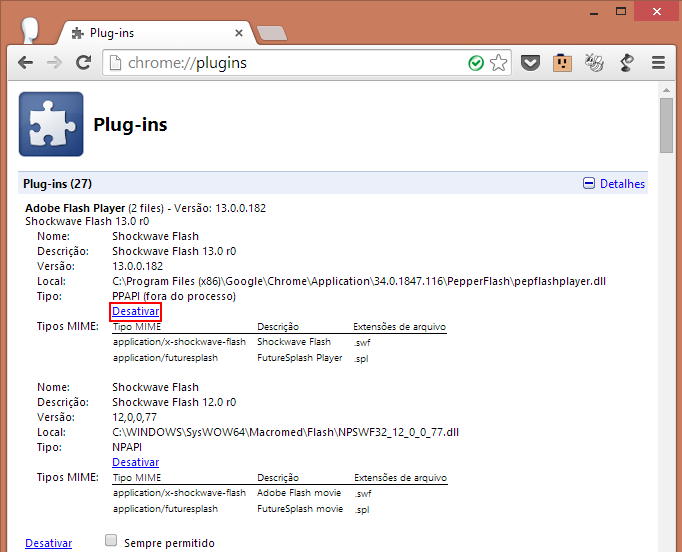Click the vertical scrollbar thumb
This screenshot has height=552, width=682.
point(666,125)
